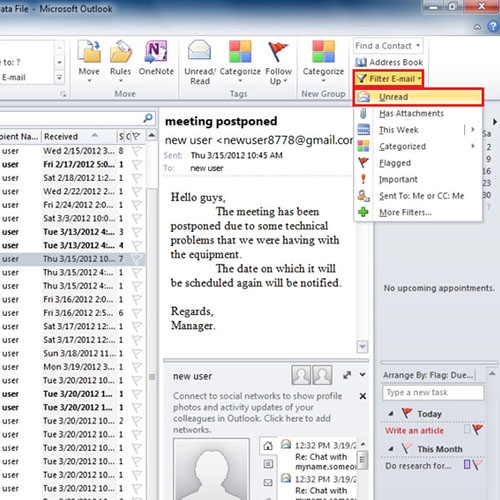Open Outlook Help question mark
The height and width of the screenshot is (500, 500).
click(x=493, y=26)
